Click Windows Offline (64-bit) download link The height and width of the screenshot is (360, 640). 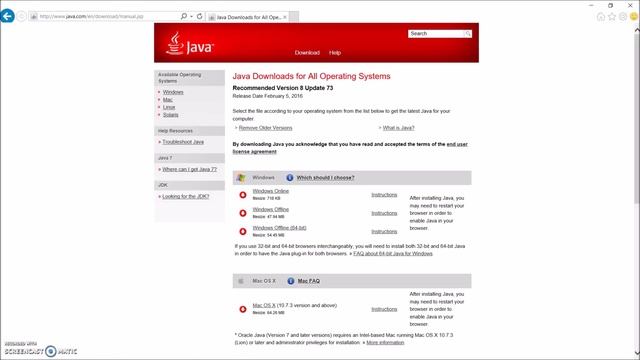click(279, 228)
